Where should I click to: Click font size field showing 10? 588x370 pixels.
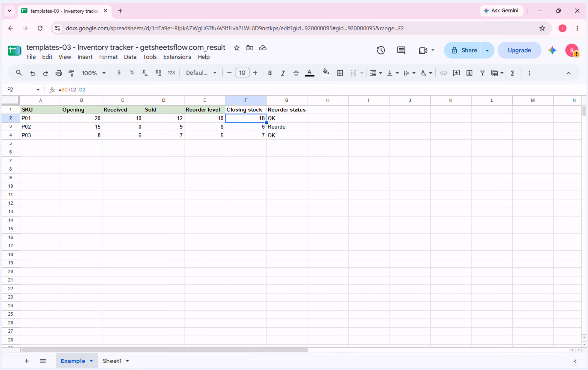242,73
